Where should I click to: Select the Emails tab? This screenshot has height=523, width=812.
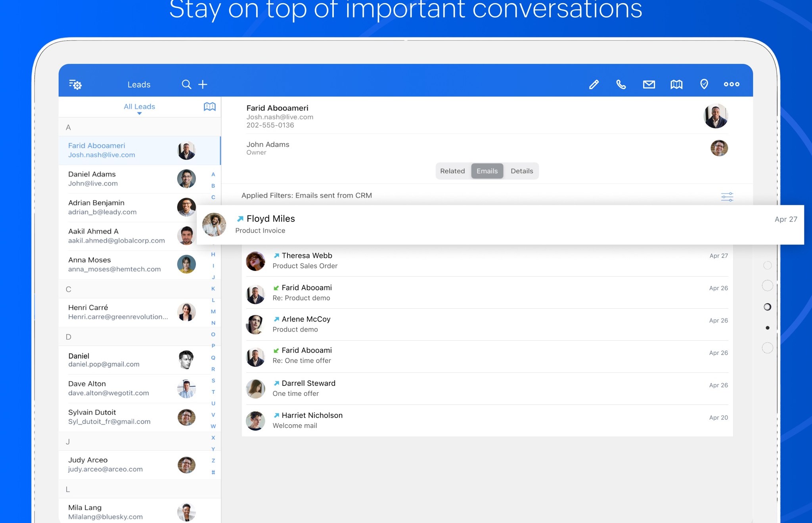coord(487,171)
